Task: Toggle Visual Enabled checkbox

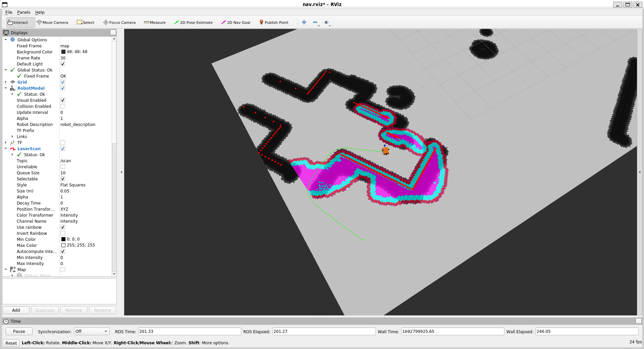Action: (63, 100)
